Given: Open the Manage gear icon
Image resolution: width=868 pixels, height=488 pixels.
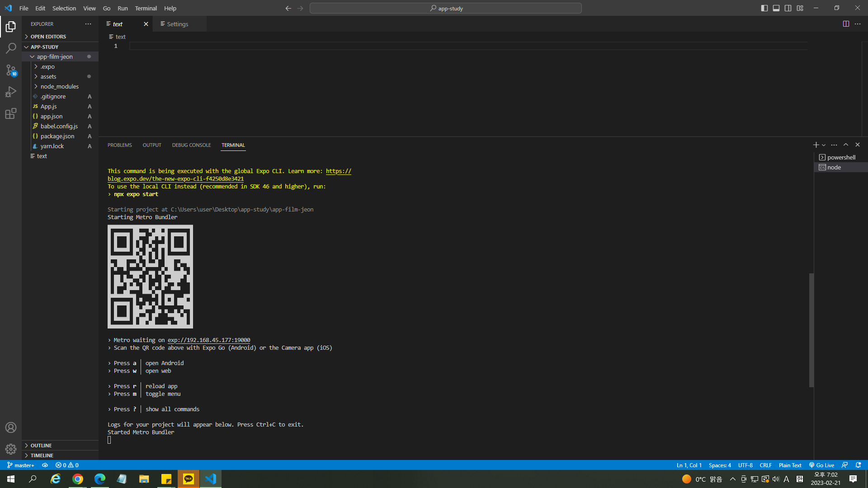Looking at the screenshot, I should (x=11, y=449).
